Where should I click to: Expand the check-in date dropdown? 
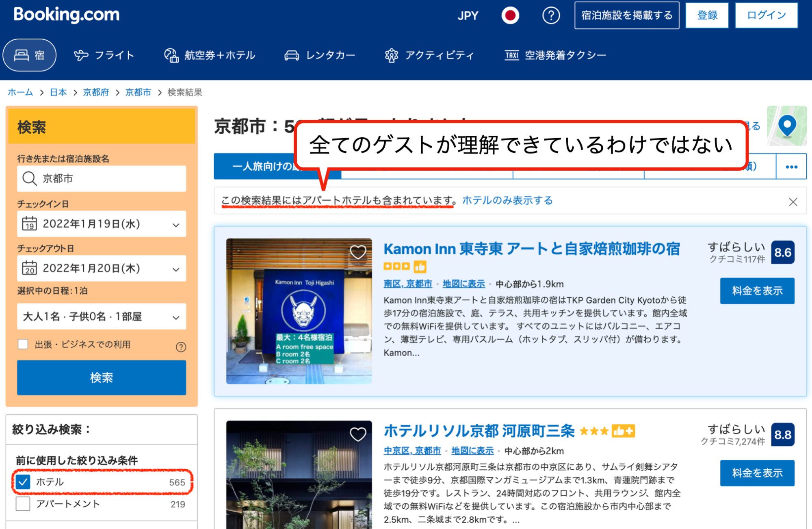click(x=102, y=224)
